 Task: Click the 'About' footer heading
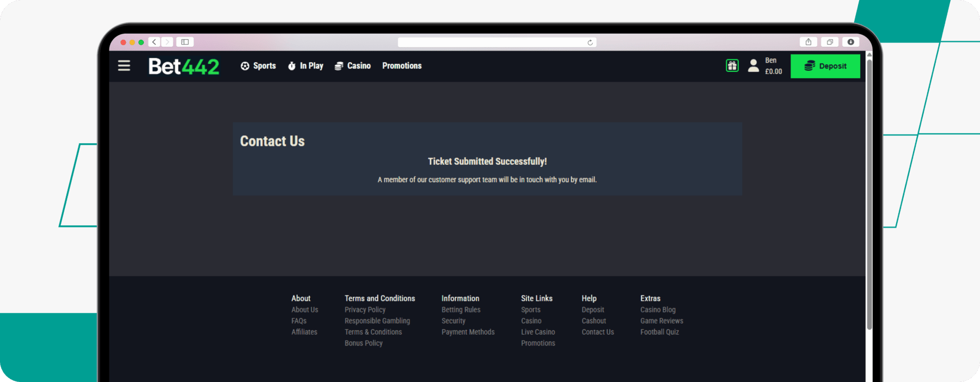coord(301,298)
